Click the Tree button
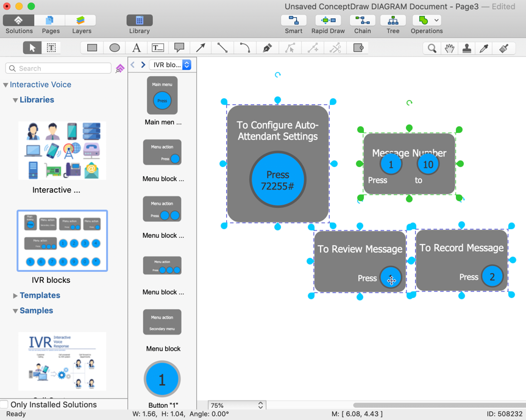Viewport: 526px width, 420px height. pos(393,24)
